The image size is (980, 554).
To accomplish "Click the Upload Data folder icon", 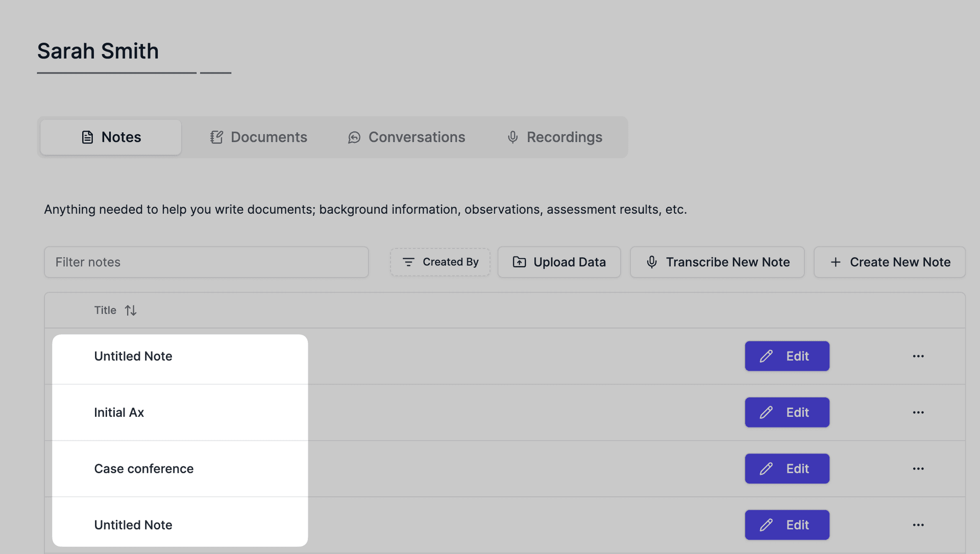I will point(519,262).
